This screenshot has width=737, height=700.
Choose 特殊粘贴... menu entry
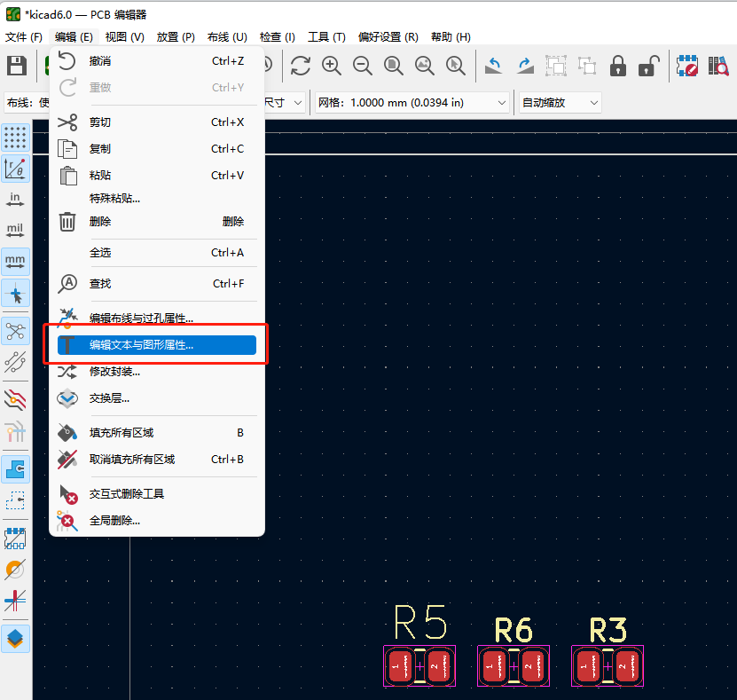click(x=157, y=199)
